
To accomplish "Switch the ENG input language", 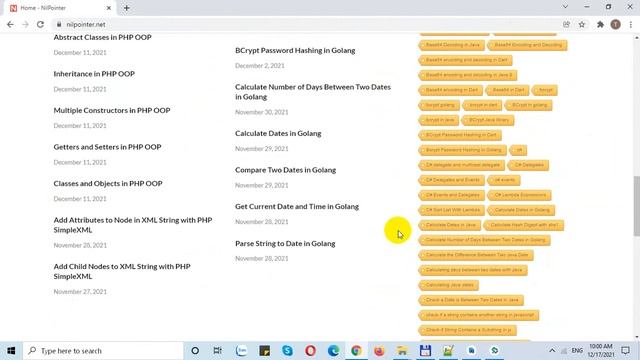I will [x=577, y=351].
